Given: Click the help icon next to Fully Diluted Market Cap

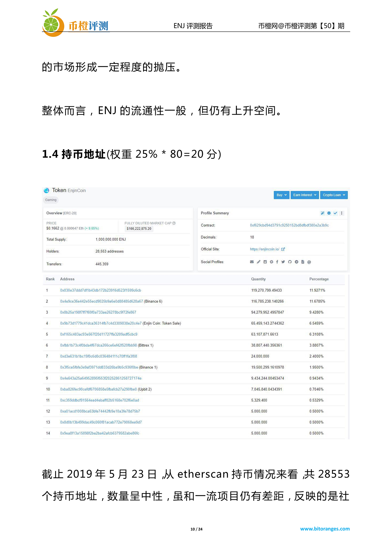Looking at the screenshot, I should [174, 223].
